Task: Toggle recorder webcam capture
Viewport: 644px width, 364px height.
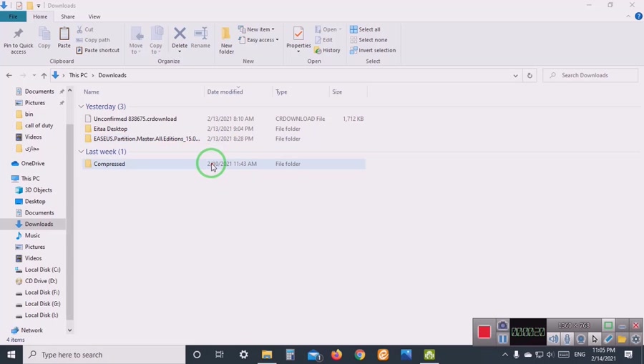Action: [x=581, y=339]
